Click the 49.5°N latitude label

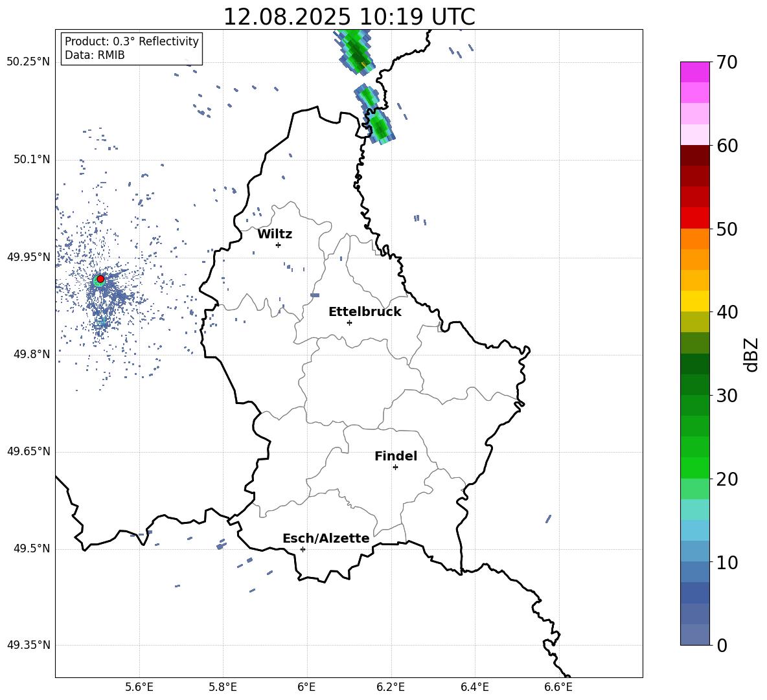point(32,548)
